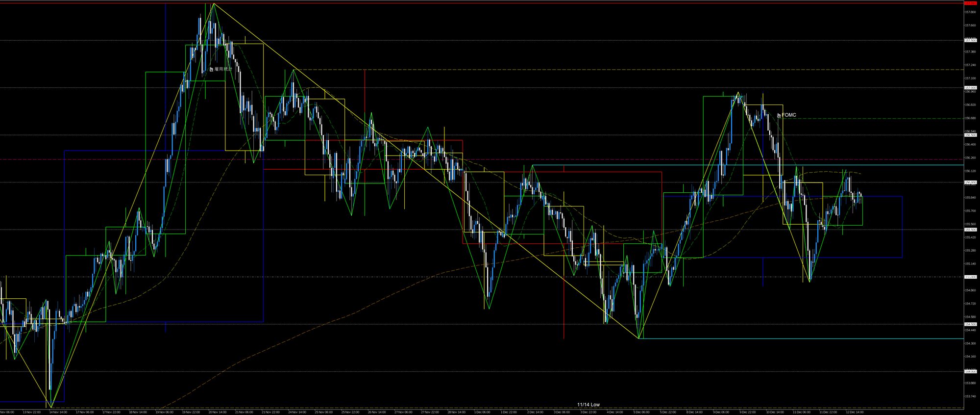Viewport: 980px width, 415px height.
Task: Click the 154.000 price level tag
Action: coord(970,371)
